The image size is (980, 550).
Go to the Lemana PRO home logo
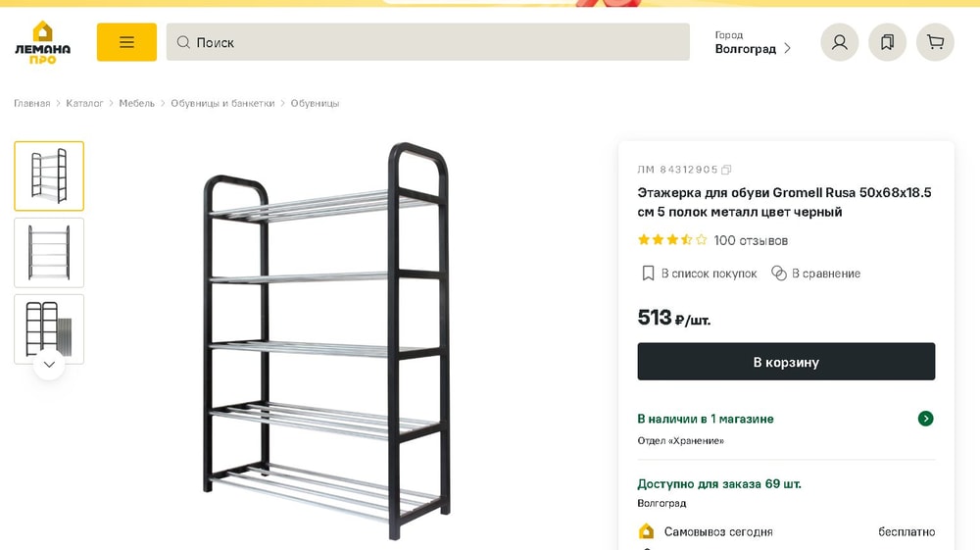coord(42,42)
